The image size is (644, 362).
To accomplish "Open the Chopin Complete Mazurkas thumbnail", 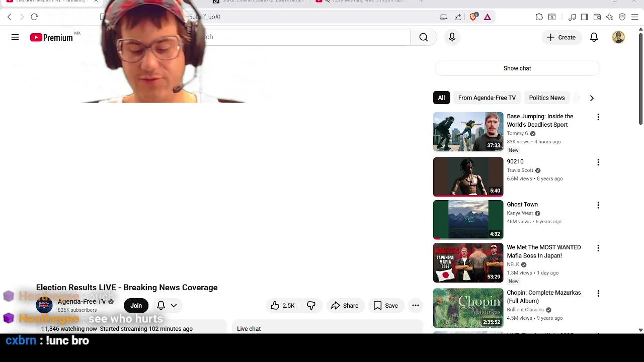I will (x=468, y=308).
